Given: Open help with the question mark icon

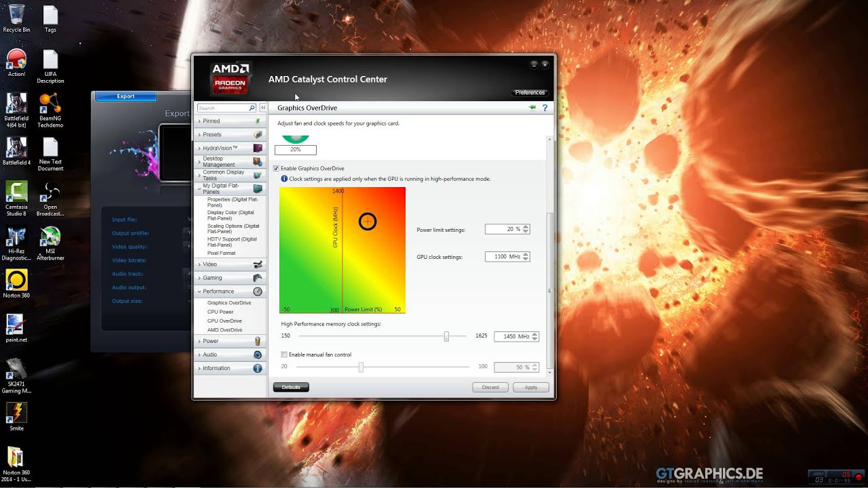Looking at the screenshot, I should click(545, 108).
